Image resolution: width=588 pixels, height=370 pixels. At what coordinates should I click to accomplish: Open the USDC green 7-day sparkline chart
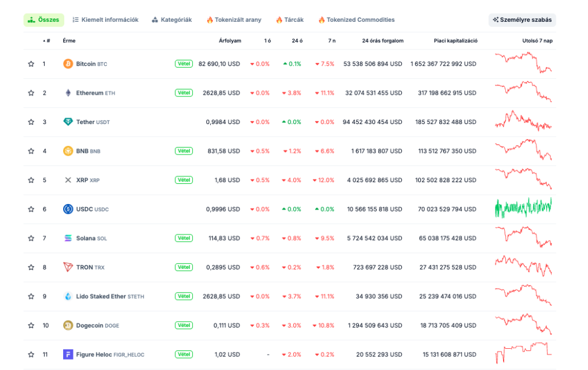(x=523, y=209)
